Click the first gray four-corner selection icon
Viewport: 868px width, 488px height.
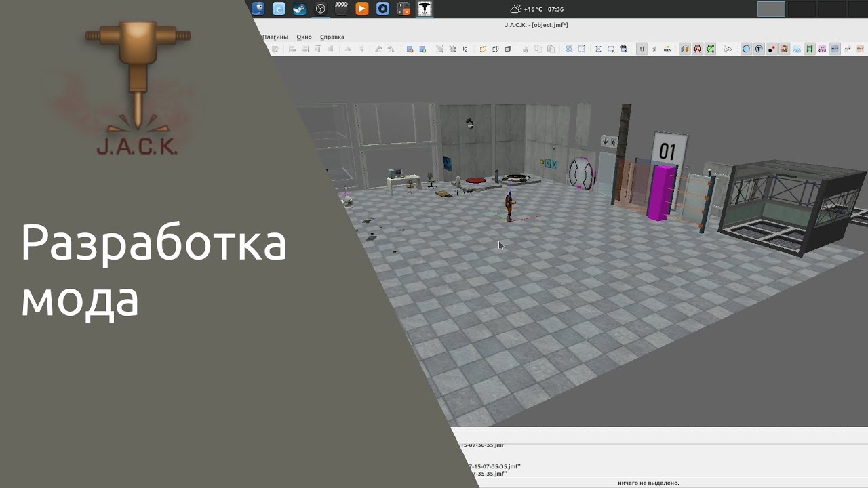439,49
